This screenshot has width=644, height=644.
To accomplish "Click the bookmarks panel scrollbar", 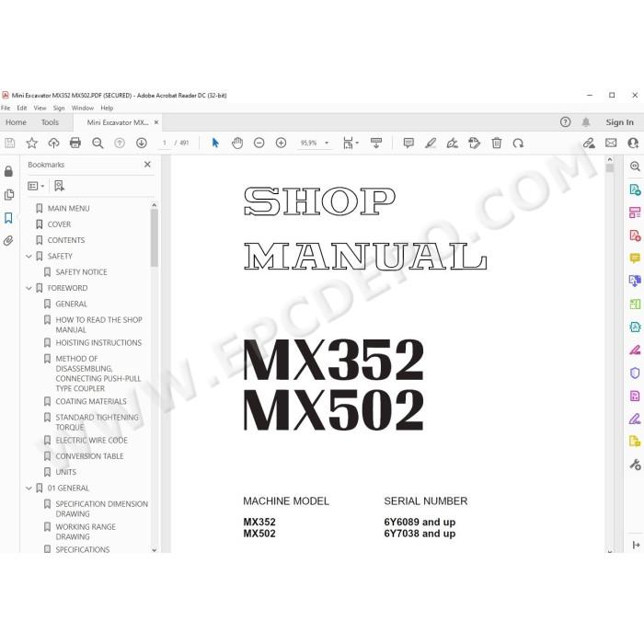I will tap(154, 238).
